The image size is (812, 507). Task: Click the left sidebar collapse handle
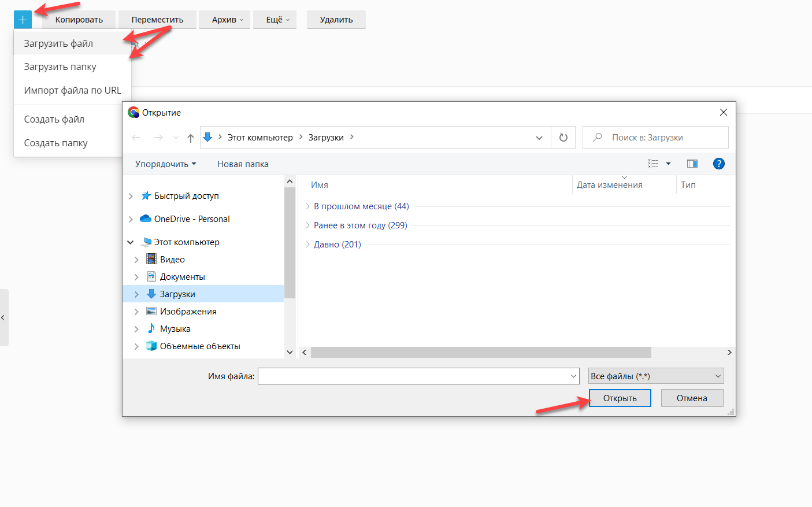[3, 317]
